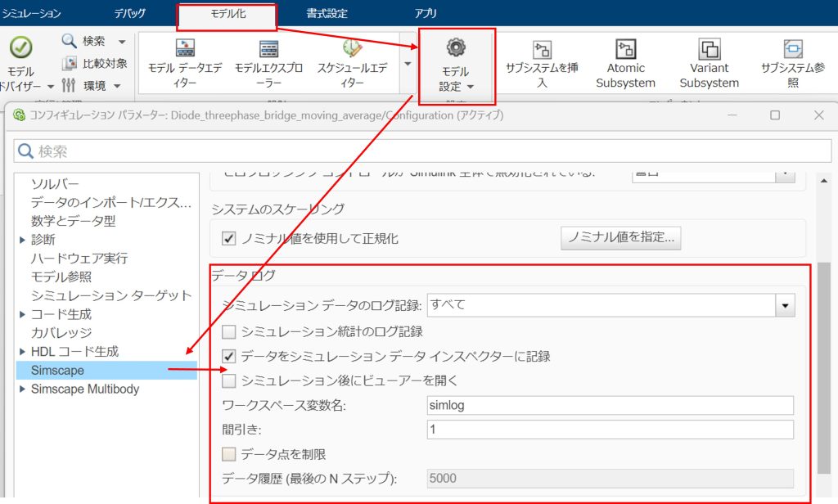838x504 pixels.
Task: Expand the Simscape Multibody tree node
Action: 22,389
